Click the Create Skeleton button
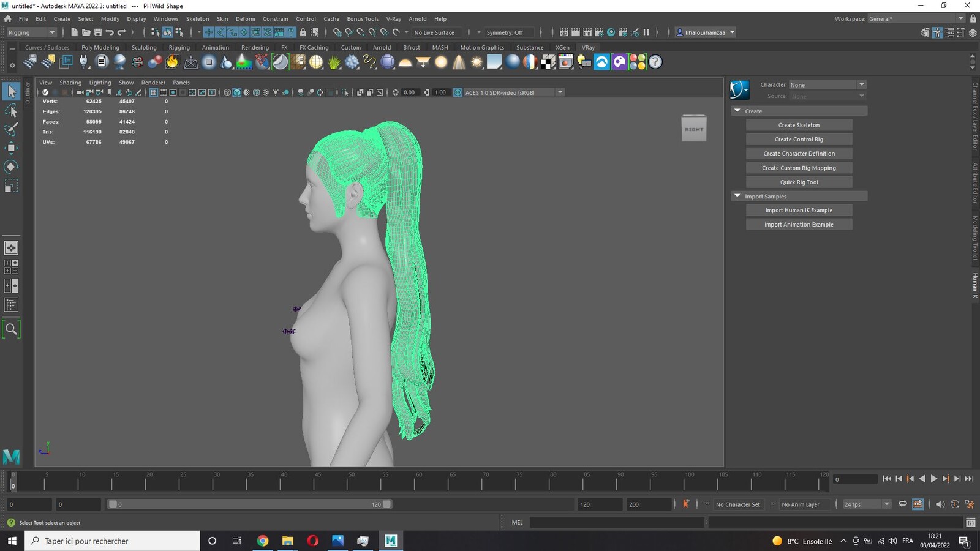The image size is (980, 551). (x=799, y=125)
